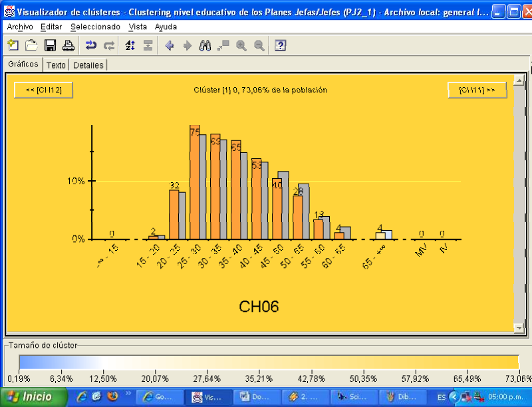Click the zoom in magnifier icon
This screenshot has height=407, width=532.
241,45
